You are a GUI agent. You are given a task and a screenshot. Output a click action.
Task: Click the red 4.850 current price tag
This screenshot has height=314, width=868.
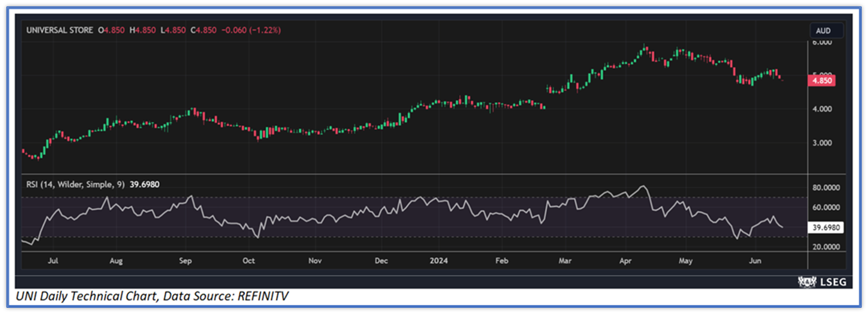[x=822, y=81]
